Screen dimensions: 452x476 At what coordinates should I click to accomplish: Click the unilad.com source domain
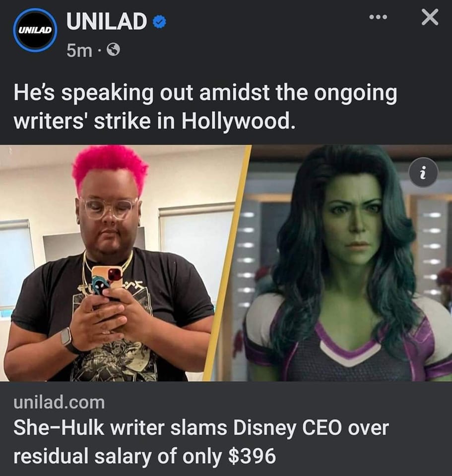point(59,402)
